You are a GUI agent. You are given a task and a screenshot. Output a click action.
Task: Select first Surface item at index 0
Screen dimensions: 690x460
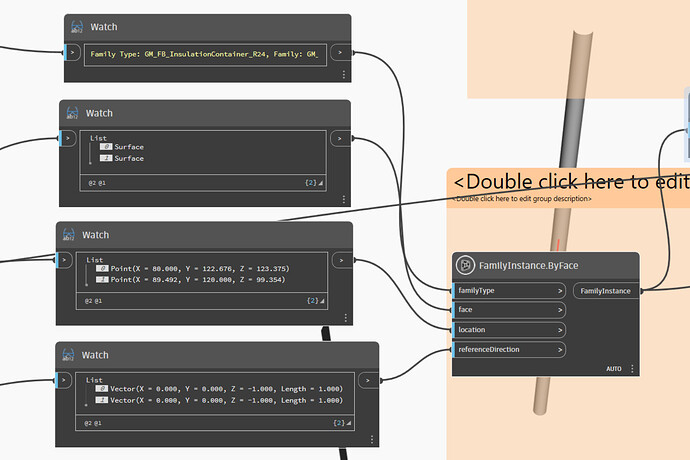coord(122,147)
